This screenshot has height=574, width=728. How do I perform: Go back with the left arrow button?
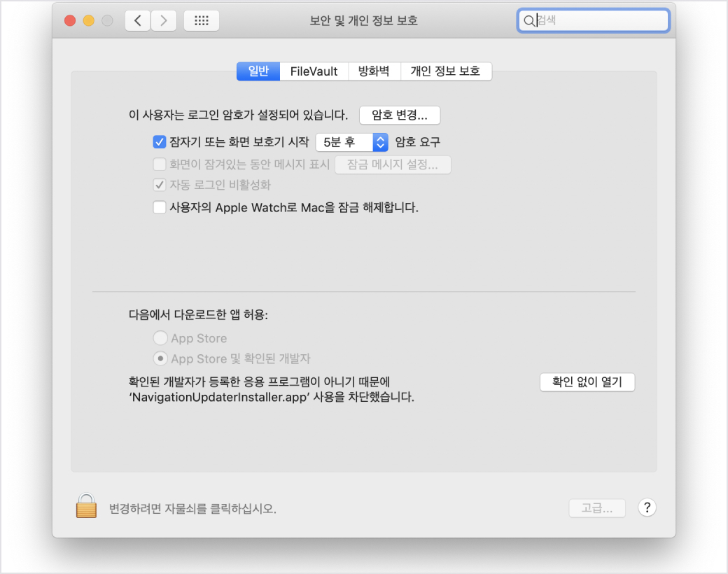(138, 21)
